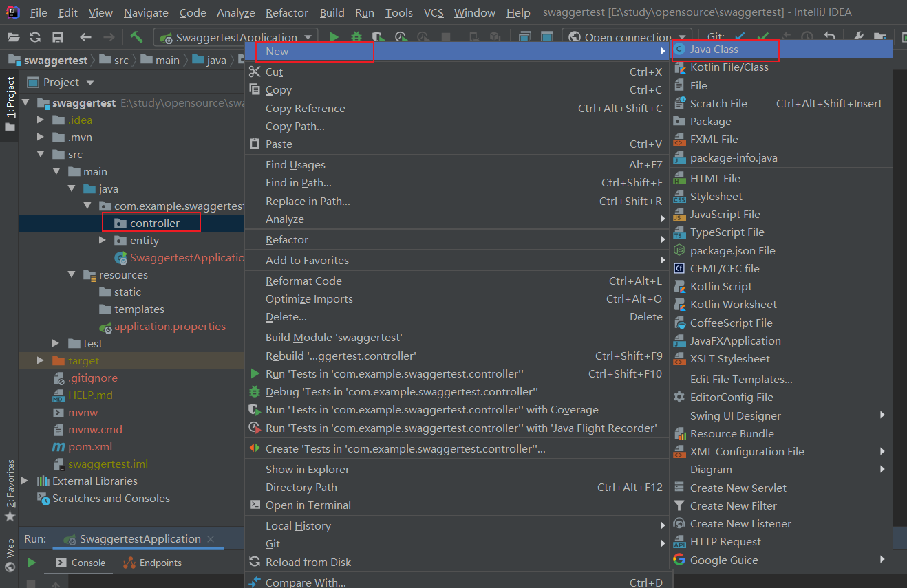
Task: Select HELP.md in project tree
Action: pyautogui.click(x=89, y=395)
